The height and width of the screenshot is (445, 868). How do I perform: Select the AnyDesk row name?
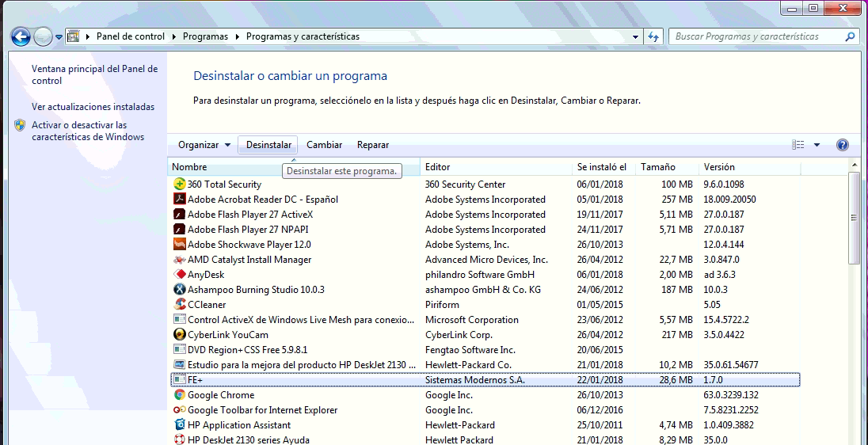[x=206, y=275]
